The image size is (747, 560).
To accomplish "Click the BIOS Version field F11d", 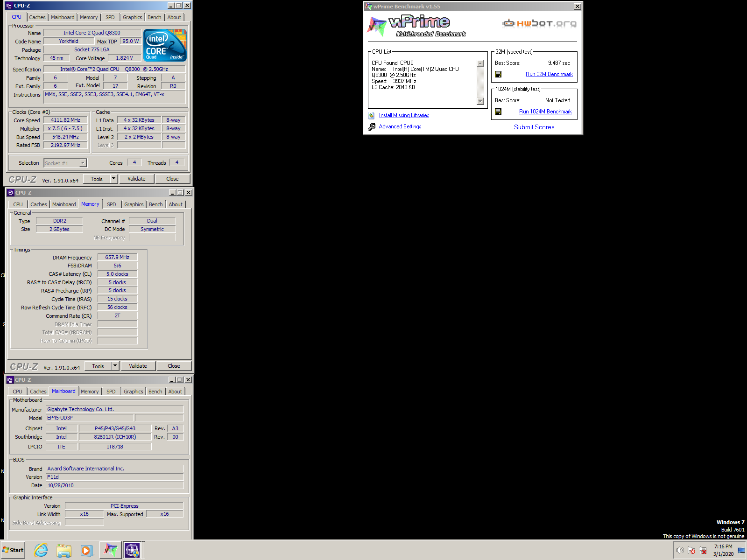I will click(115, 477).
